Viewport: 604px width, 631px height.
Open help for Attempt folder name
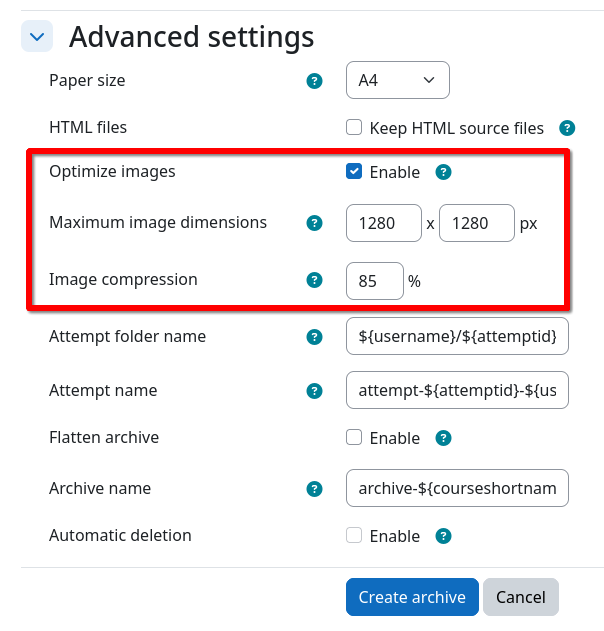click(314, 337)
